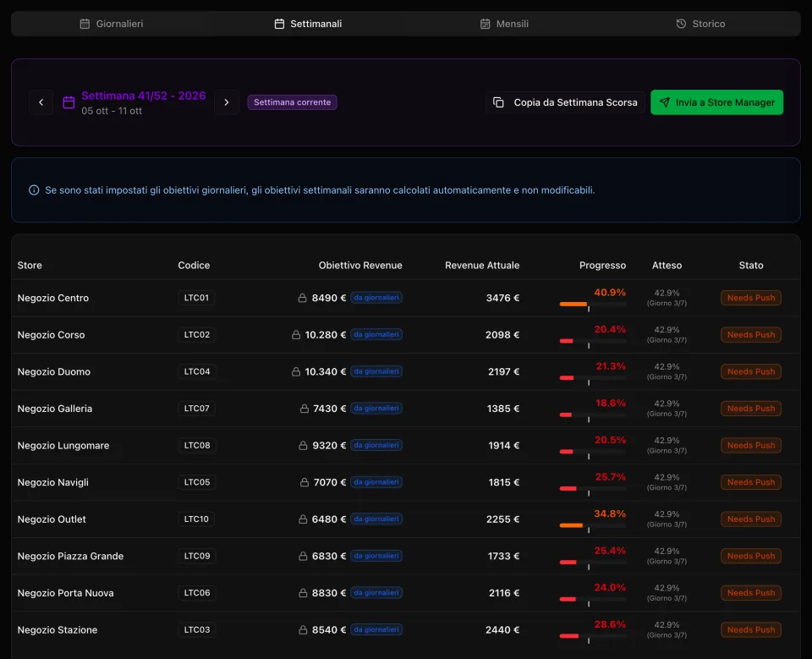
Task: Click the progress bar of Negozio Centro
Action: tap(592, 304)
